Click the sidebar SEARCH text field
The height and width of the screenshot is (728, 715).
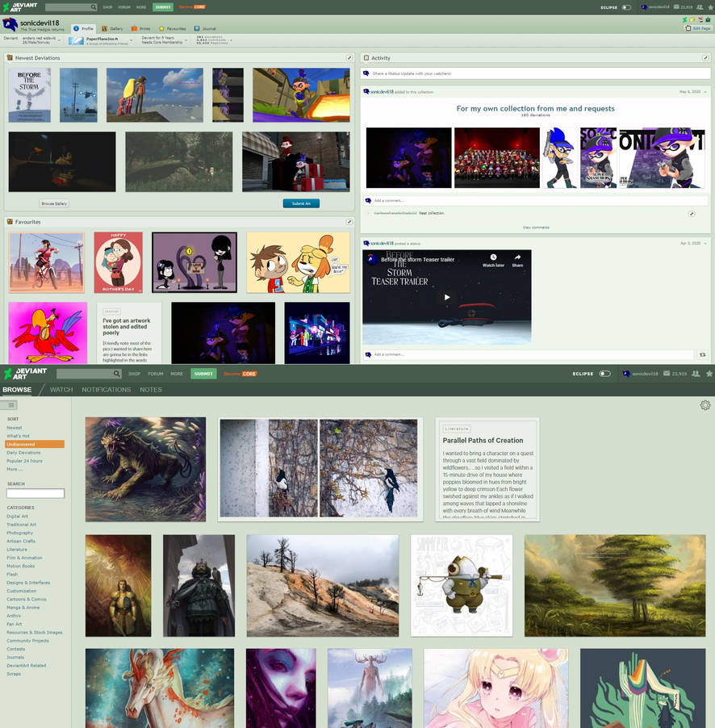[36, 493]
